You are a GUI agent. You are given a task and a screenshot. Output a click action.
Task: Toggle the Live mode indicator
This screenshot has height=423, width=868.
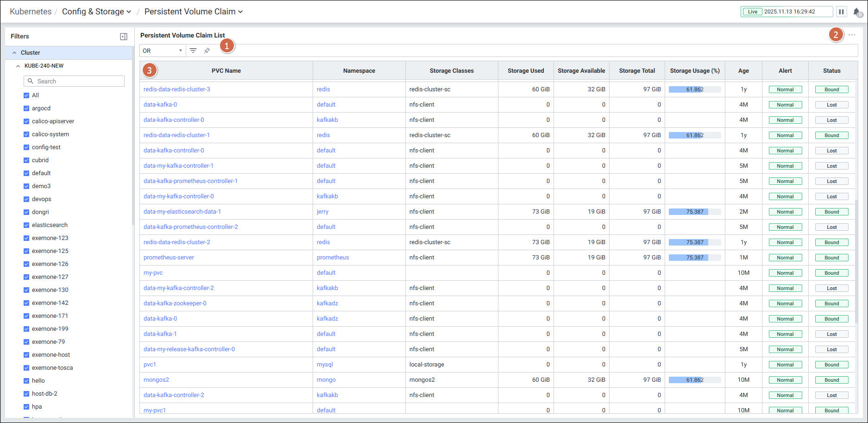click(x=753, y=12)
